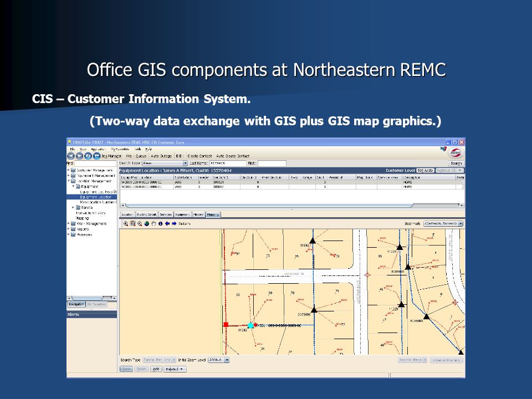Viewport: 532px width, 399px height.
Task: Switch to the Electric Circuit tab
Action: [x=146, y=214]
